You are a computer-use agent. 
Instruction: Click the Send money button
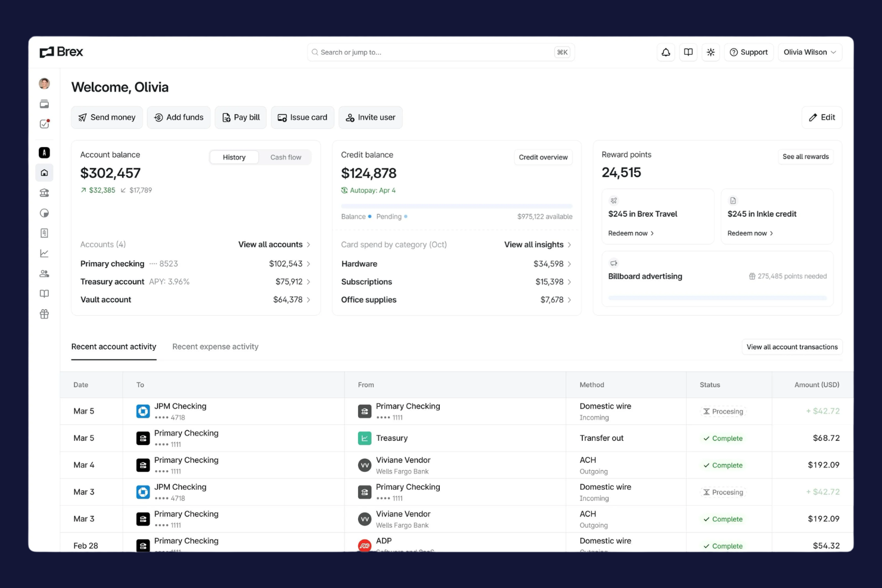107,117
